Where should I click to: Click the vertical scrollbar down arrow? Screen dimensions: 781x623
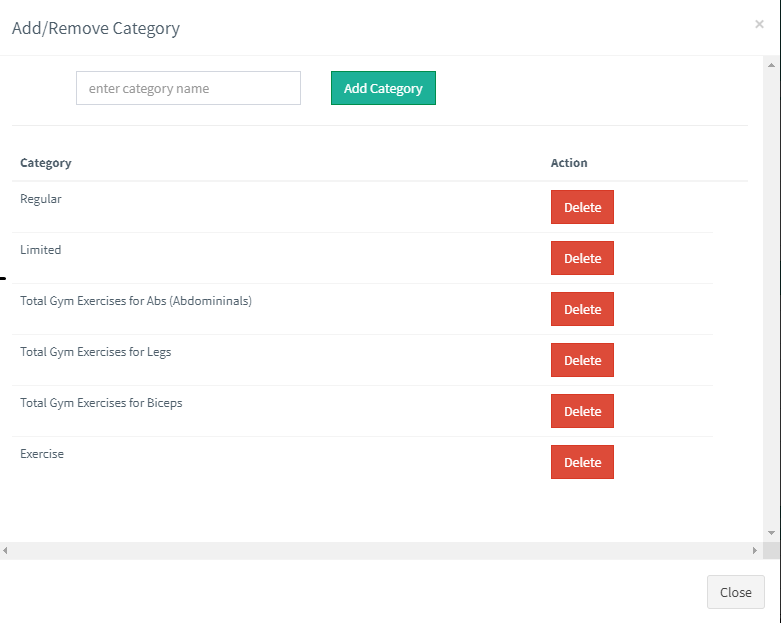[771, 533]
